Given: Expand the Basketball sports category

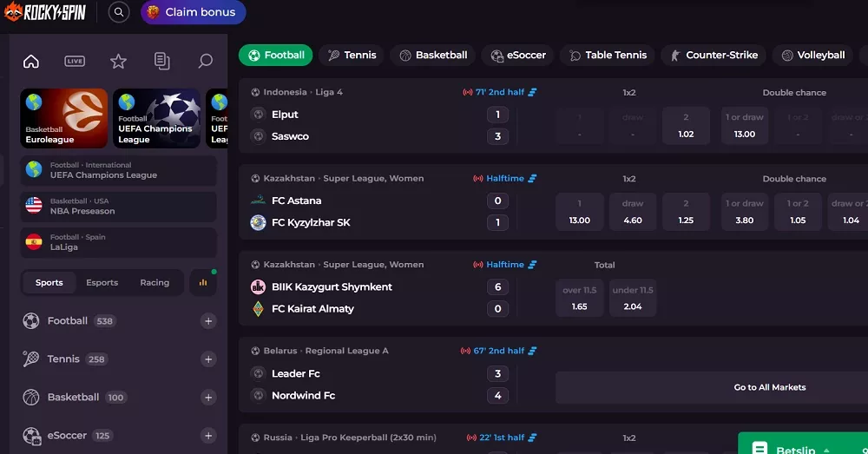Looking at the screenshot, I should (208, 398).
